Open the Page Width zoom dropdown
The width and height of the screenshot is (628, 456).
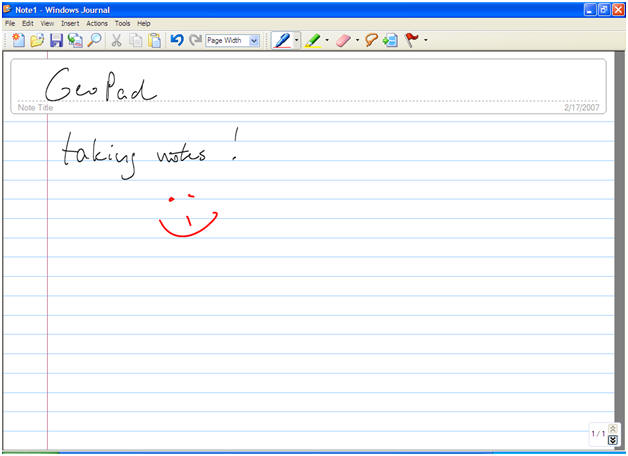click(x=253, y=41)
